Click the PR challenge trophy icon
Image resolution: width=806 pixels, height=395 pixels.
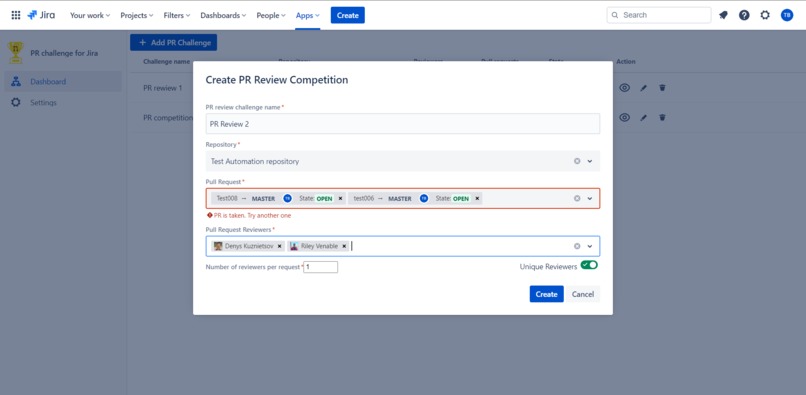pos(15,53)
